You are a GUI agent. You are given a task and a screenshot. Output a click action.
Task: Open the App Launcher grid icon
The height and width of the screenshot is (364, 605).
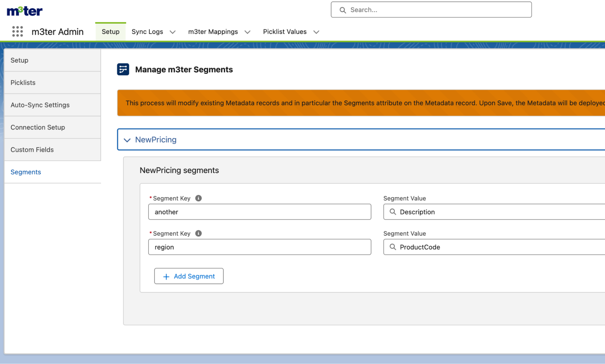pos(18,31)
